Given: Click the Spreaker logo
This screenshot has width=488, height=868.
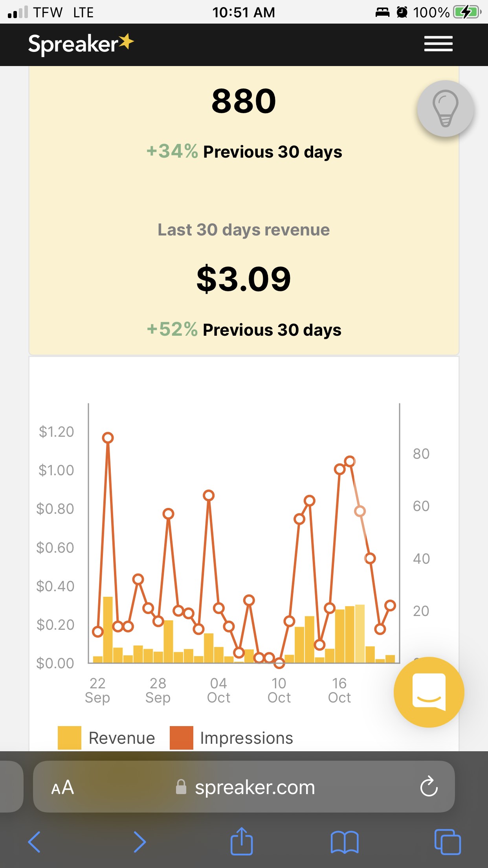Looking at the screenshot, I should [x=81, y=44].
